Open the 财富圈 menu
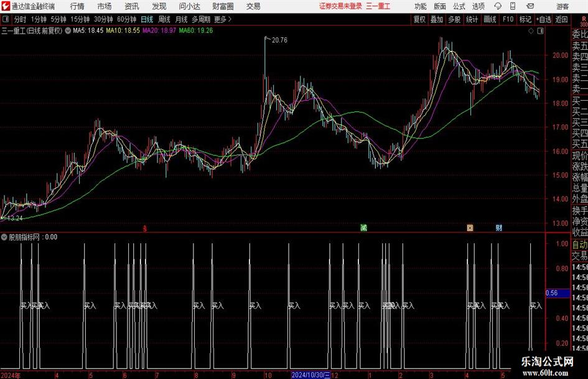Screen dimensions: 588x379 (223, 6)
